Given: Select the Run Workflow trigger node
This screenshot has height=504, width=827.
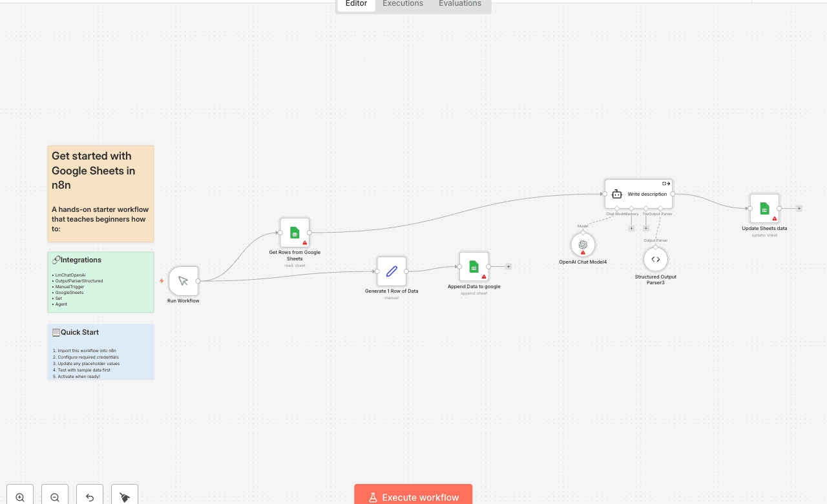Looking at the screenshot, I should [x=183, y=281].
